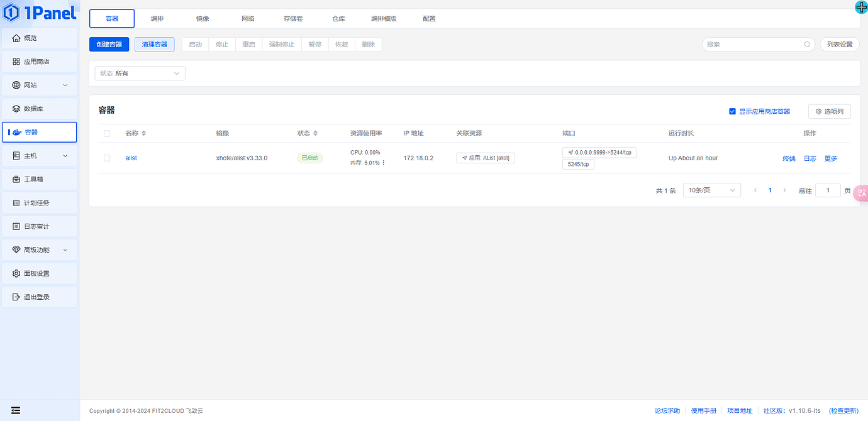Check the select-all checkbox in table header
This screenshot has height=421, width=868.
click(107, 133)
